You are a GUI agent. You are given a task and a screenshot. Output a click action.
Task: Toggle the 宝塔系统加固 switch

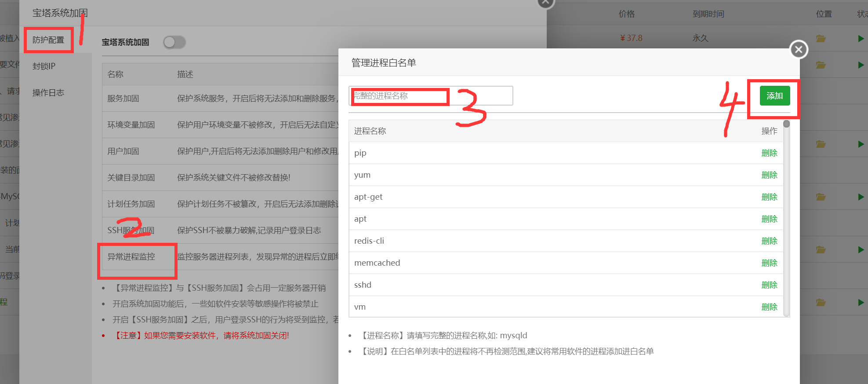(x=174, y=42)
